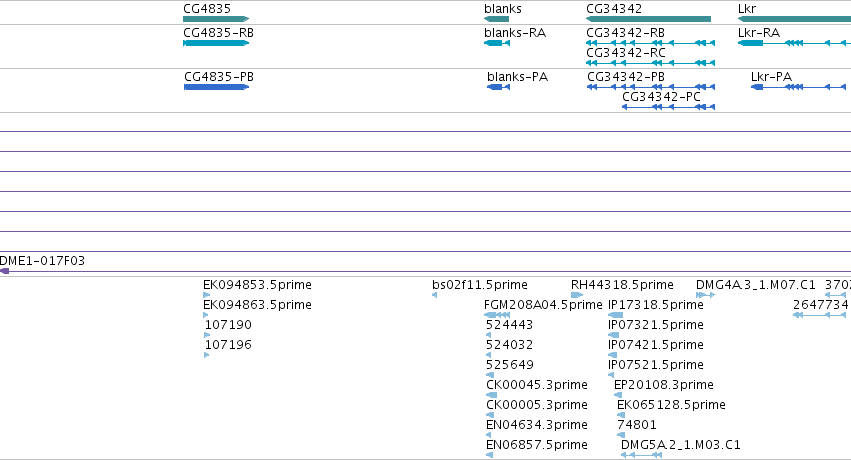Select transcript Lkr-RA label
The width and height of the screenshot is (851, 460).
[x=759, y=33]
